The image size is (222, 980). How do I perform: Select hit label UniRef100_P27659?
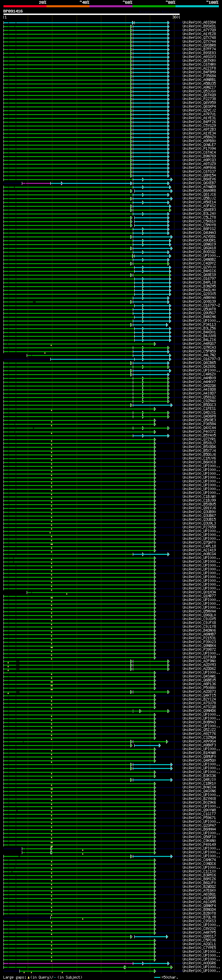click(199, 527)
